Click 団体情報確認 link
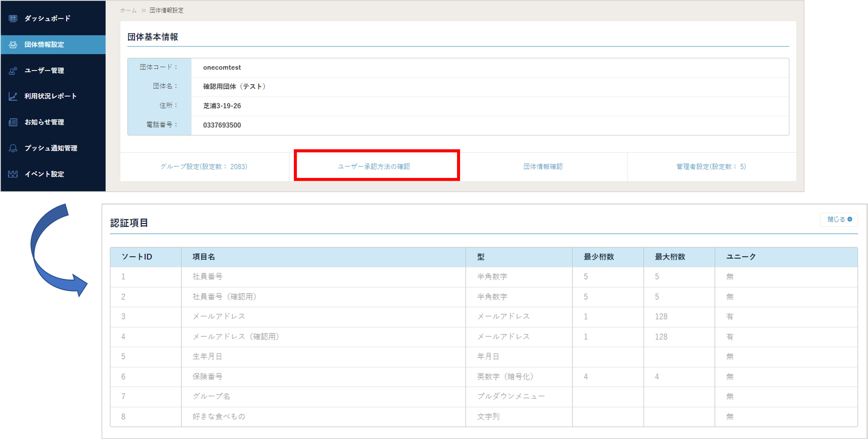The width and height of the screenshot is (868, 439). coord(543,167)
